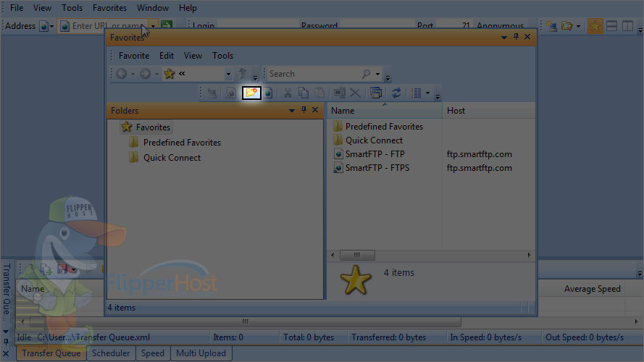Viewport: 644px width, 362px height.
Task: Click the network connection icon in main toolbar
Action: [551, 27]
